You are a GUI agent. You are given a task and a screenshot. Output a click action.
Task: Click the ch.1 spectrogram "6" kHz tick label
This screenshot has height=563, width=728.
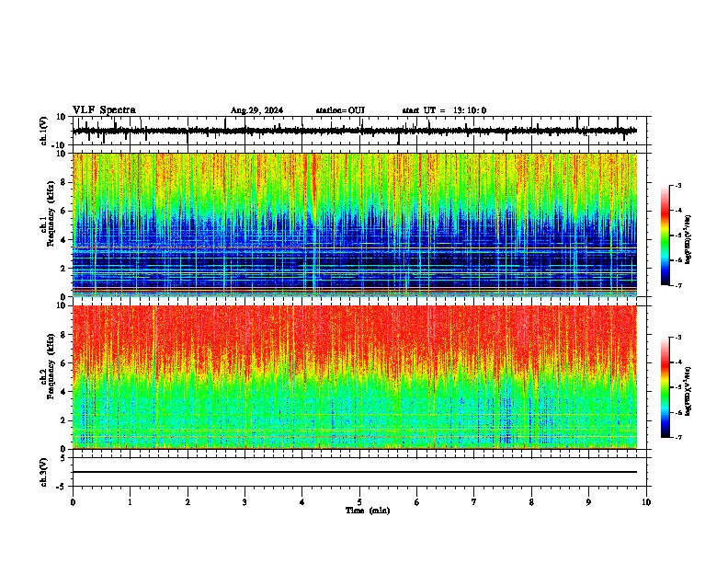63,211
